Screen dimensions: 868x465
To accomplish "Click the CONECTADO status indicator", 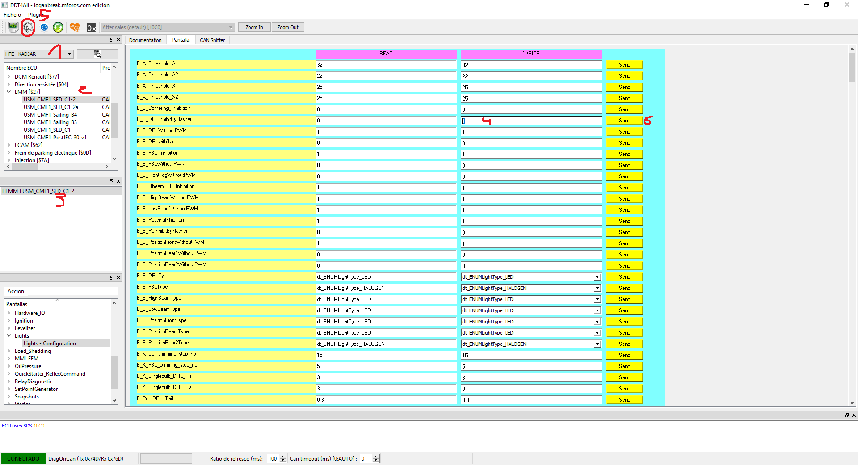I will (x=23, y=459).
